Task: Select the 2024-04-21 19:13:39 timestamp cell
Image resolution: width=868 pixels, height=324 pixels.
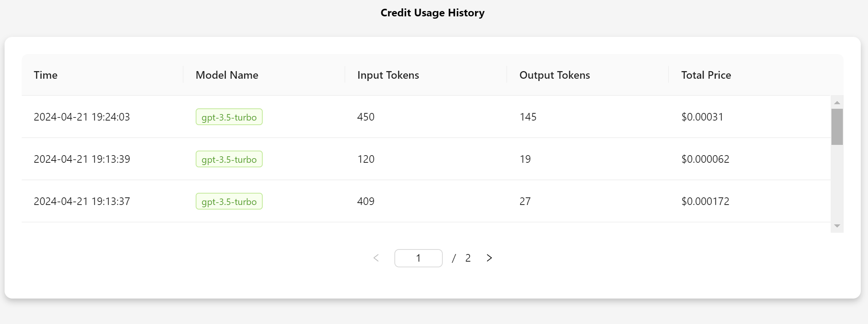Action: [82, 159]
